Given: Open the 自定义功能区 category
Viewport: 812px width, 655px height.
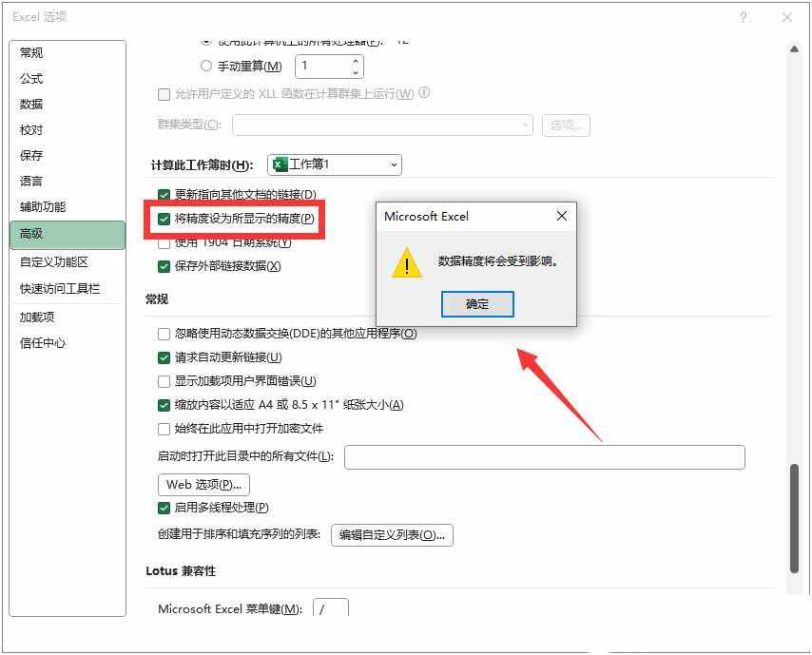Looking at the screenshot, I should (68, 262).
